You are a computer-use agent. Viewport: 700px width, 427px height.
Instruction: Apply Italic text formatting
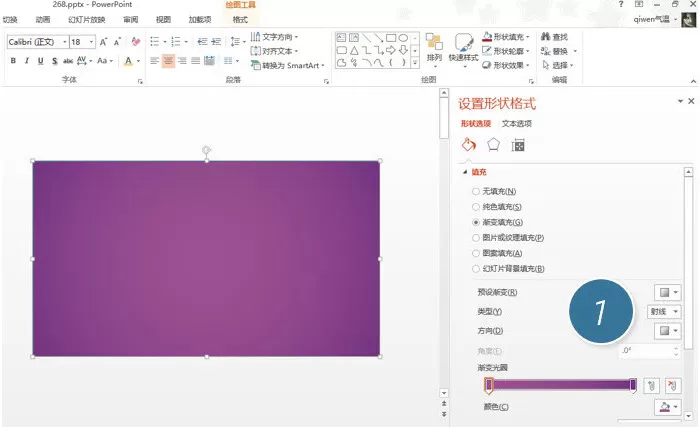(27, 61)
